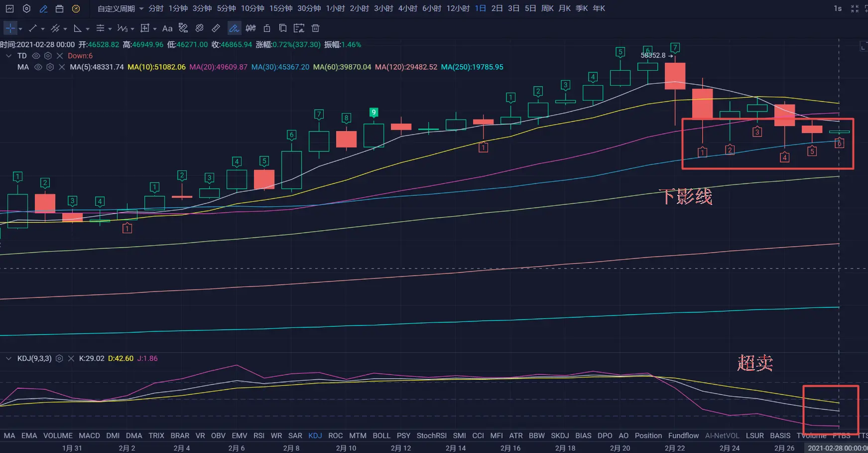The width and height of the screenshot is (868, 453).
Task: Toggle the blue pencil drawing-tools icon
Action: click(43, 8)
